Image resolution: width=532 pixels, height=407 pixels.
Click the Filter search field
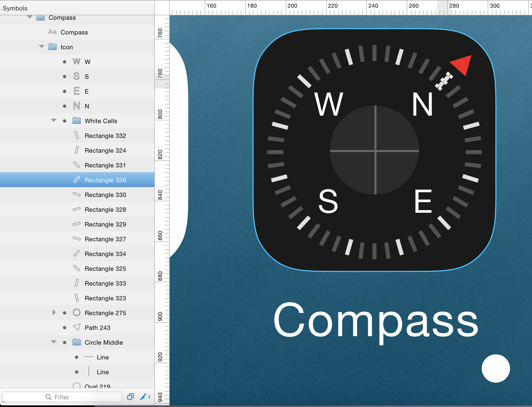[x=62, y=397]
